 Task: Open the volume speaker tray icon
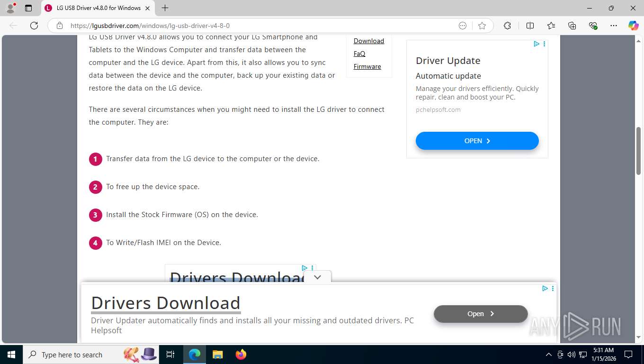pyautogui.click(x=572, y=355)
